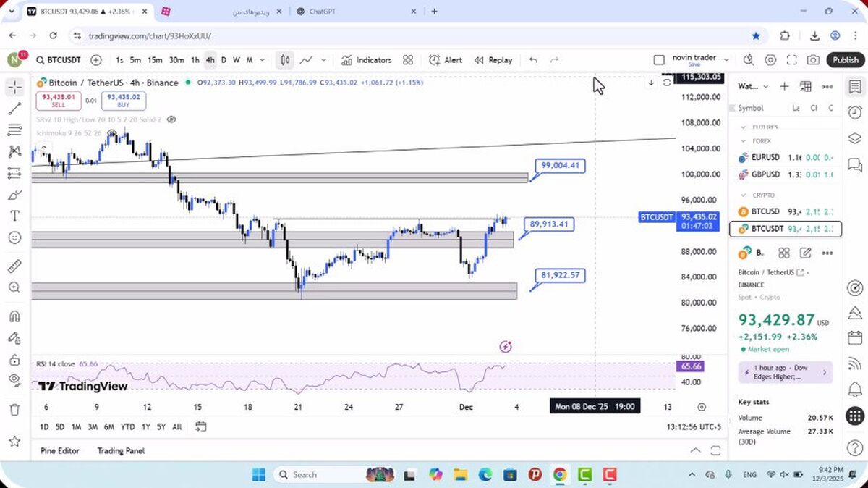The width and height of the screenshot is (868, 488).
Task: Open the Trading Panel tab
Action: (x=121, y=450)
